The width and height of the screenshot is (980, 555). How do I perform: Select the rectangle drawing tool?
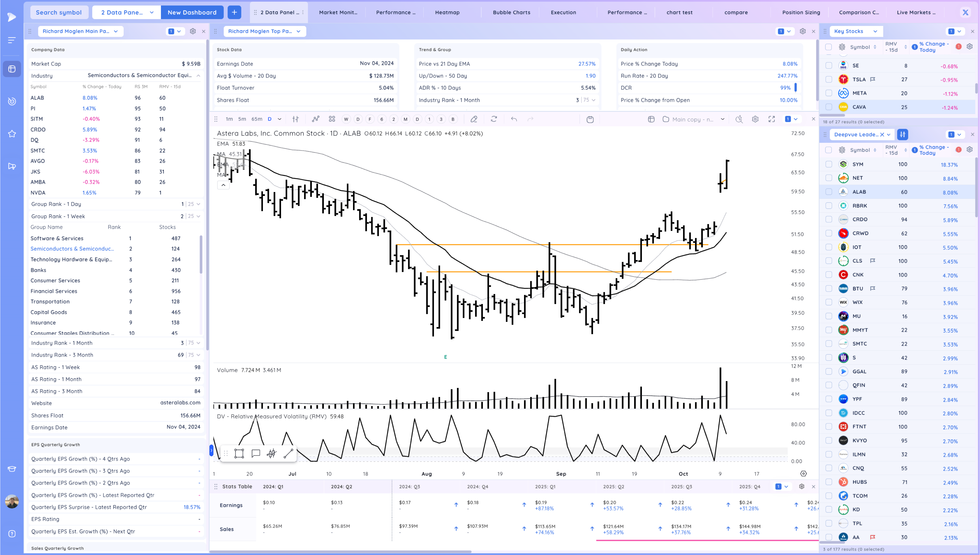tap(239, 453)
